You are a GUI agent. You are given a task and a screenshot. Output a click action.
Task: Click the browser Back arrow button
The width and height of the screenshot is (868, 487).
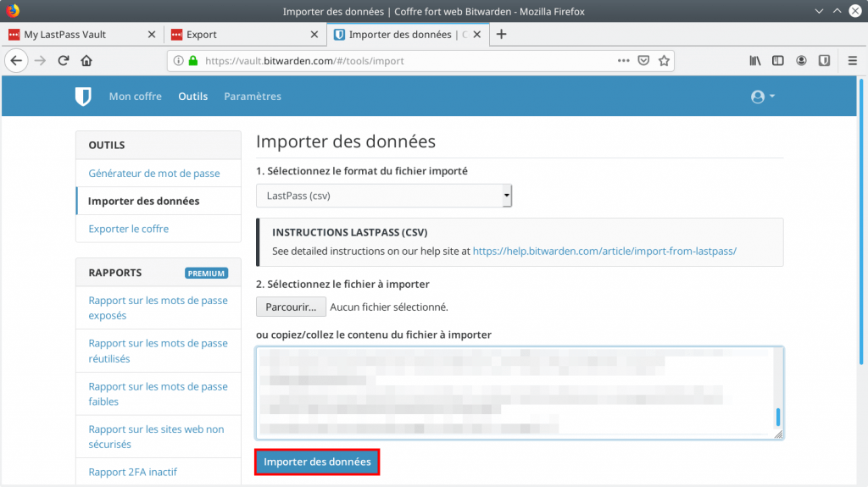[17, 61]
